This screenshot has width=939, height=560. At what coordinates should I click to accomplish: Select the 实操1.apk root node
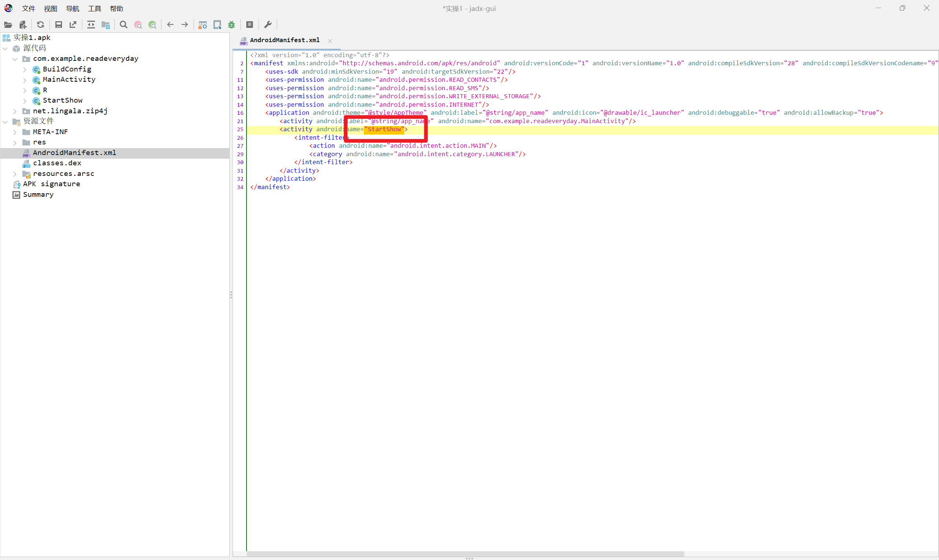click(x=32, y=37)
